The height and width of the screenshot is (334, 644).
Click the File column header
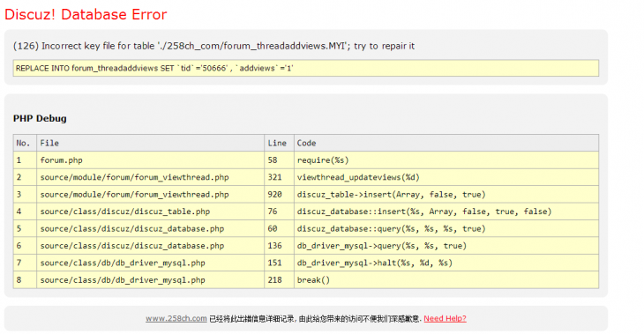tap(150, 143)
